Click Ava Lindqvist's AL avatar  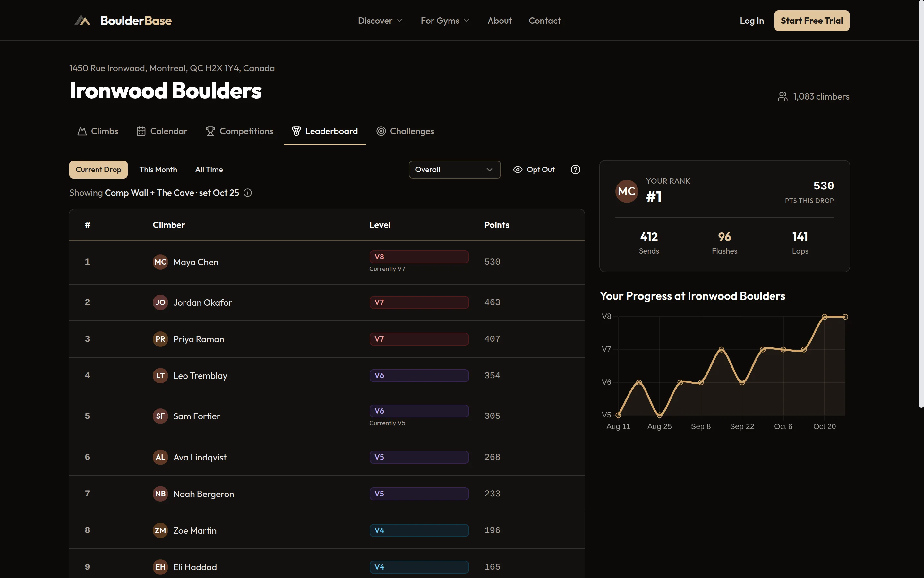click(x=160, y=457)
